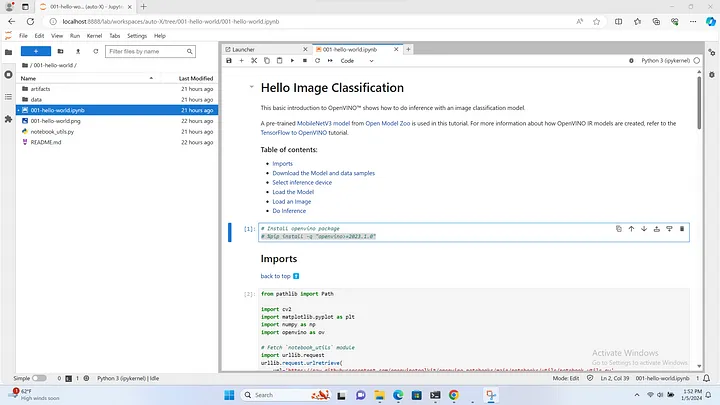Interrupt the kernel with the stop icon
Screen dimensions: 720x405
click(304, 60)
